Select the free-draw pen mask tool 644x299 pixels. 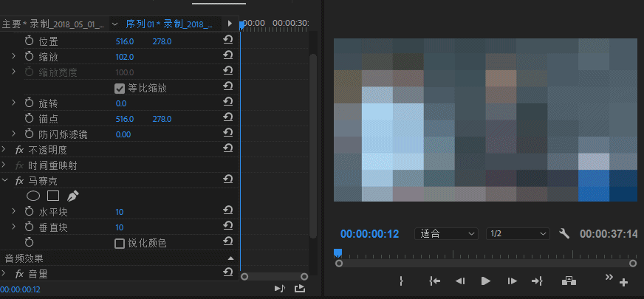[x=72, y=196]
